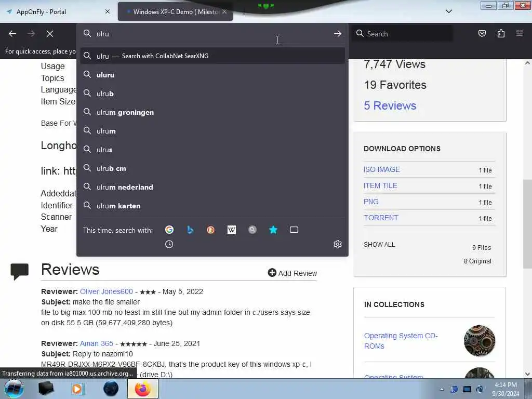Image resolution: width=532 pixels, height=399 pixels.
Task: Show hidden system tray icons arrow
Action: (x=442, y=390)
